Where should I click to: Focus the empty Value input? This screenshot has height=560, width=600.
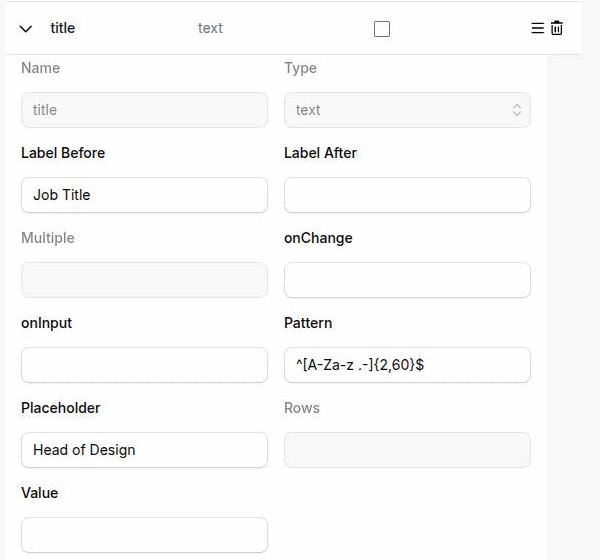[x=144, y=535]
